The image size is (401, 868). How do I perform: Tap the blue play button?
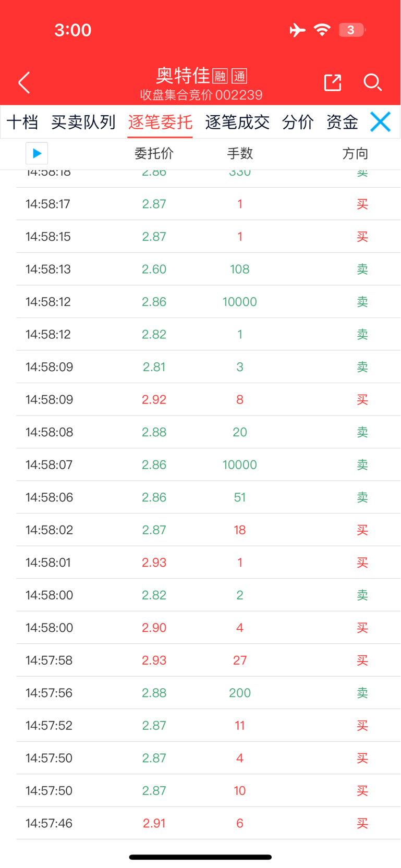37,153
